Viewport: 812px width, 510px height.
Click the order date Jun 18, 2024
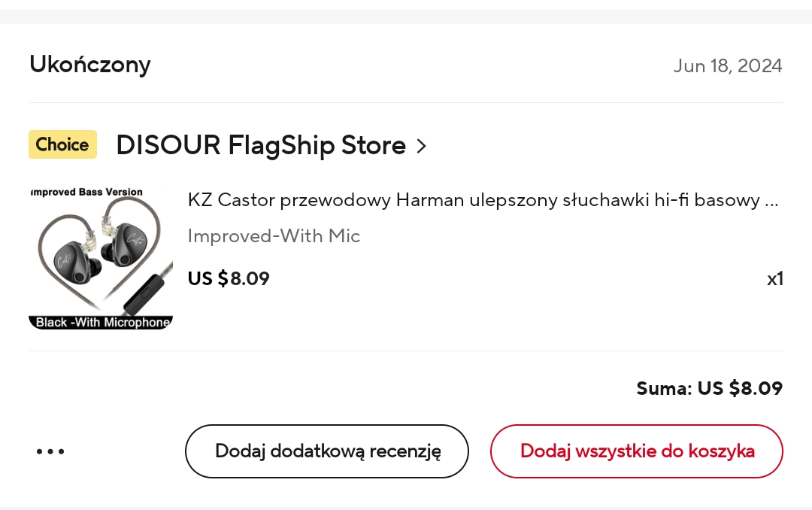pos(727,66)
